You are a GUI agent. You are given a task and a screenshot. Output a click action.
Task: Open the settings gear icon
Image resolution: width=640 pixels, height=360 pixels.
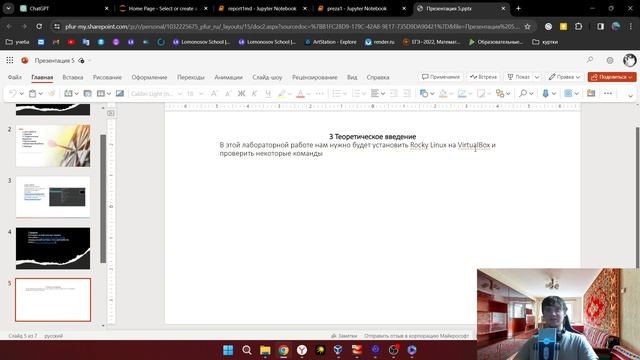[610, 60]
